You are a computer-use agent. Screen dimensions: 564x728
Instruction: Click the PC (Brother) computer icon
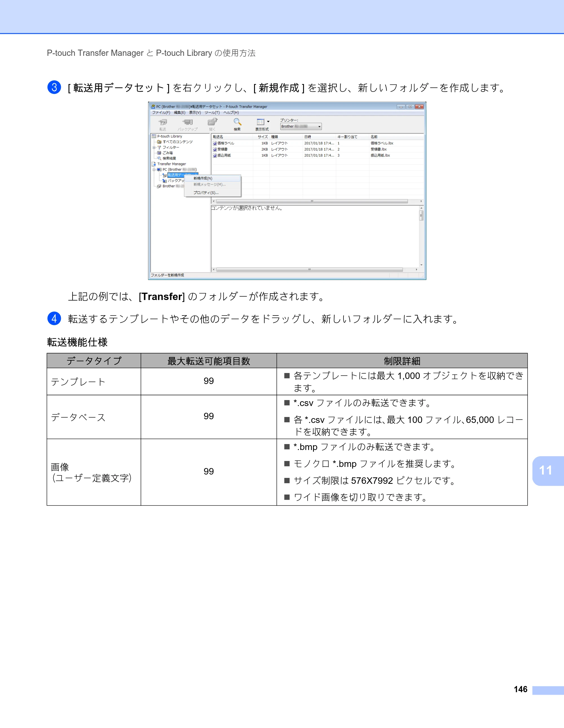(159, 170)
